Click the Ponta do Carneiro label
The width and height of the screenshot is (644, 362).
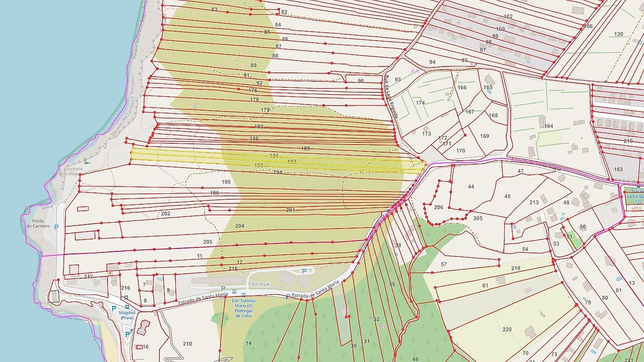point(38,224)
